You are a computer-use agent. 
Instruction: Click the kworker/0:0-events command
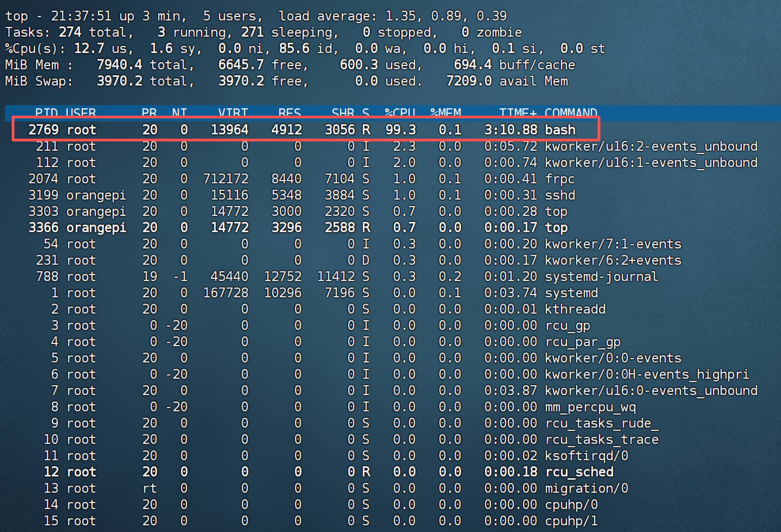point(613,358)
